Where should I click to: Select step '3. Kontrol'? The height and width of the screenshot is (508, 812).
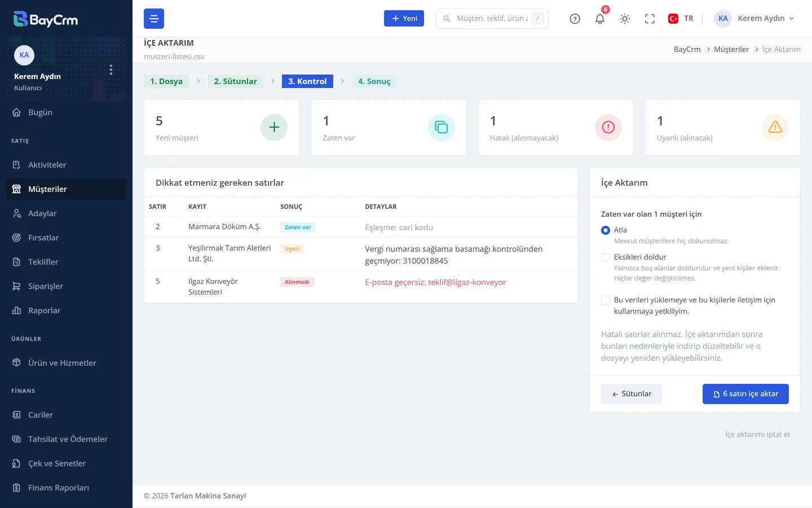(307, 81)
